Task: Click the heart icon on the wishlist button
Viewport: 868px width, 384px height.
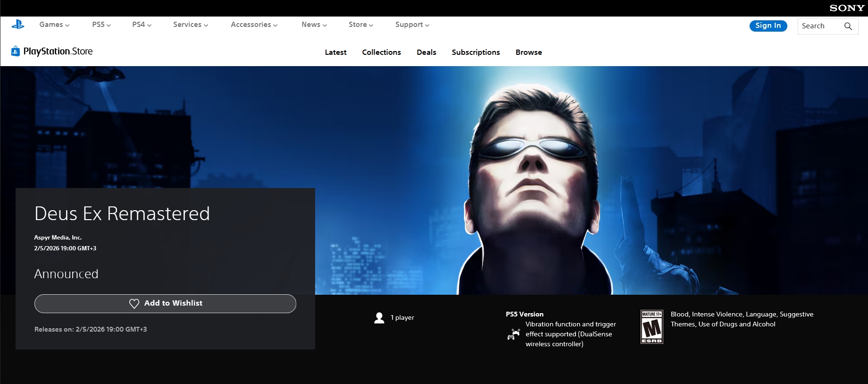Action: point(134,304)
